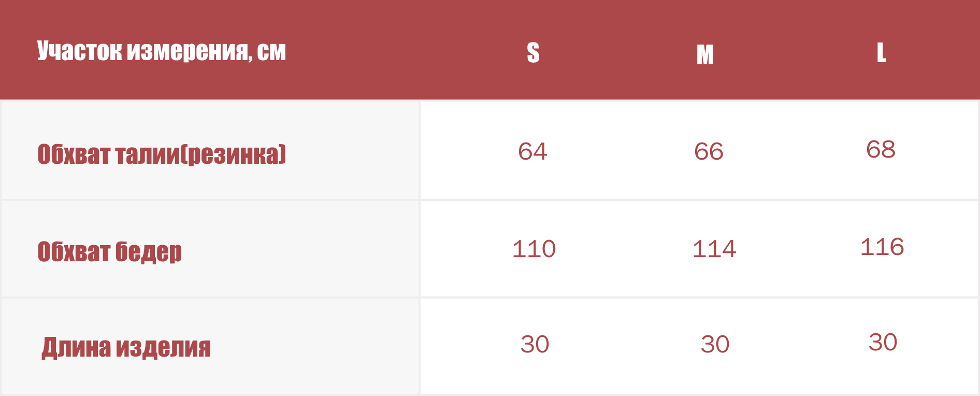Click the 'Длина изделия' row label

[x=126, y=347]
